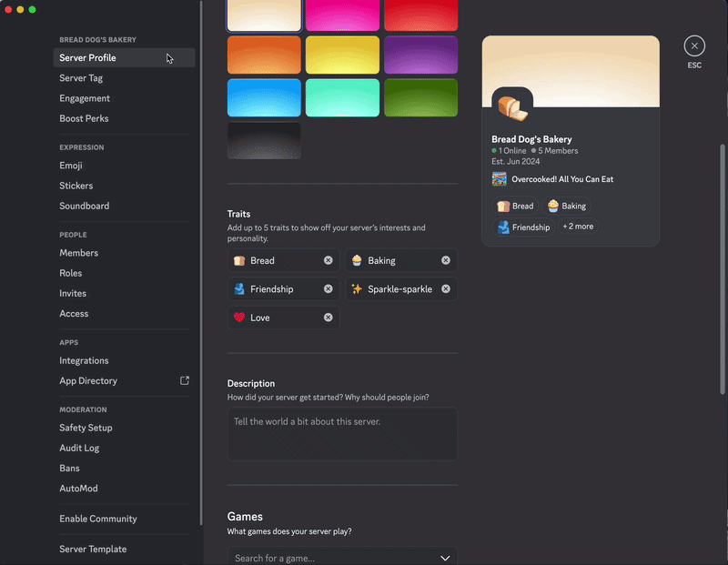Click the main page vertical scrollbar
This screenshot has width=728, height=565.
(x=722, y=269)
